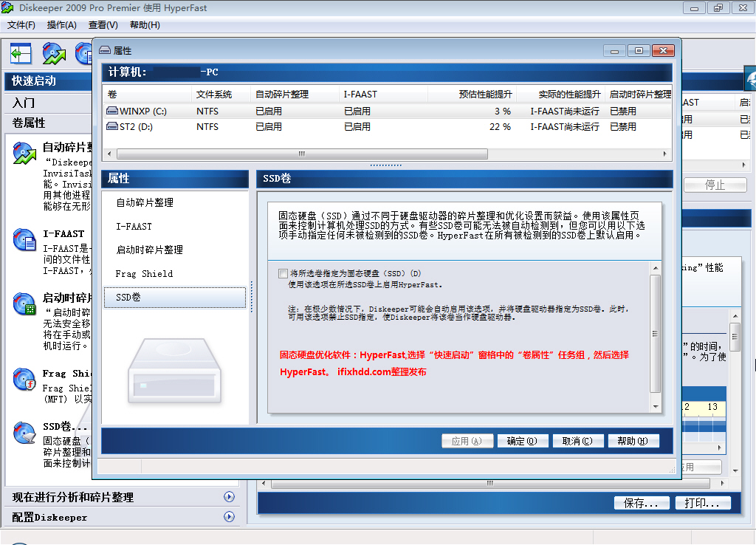
Task: Select 卷属性 in the quick launch pane
Action: 29,123
